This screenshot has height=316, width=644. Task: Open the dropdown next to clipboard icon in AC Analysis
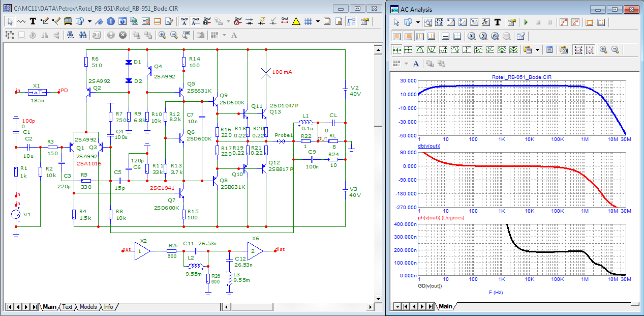537,50
